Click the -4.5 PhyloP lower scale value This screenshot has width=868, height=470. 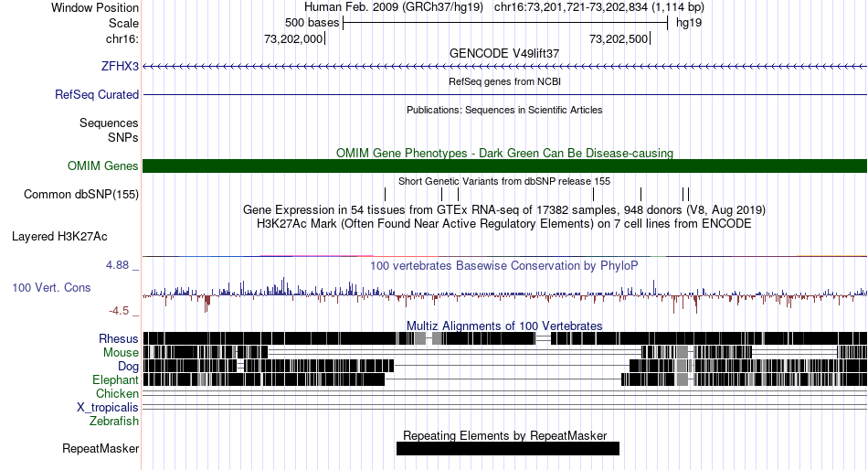(119, 311)
